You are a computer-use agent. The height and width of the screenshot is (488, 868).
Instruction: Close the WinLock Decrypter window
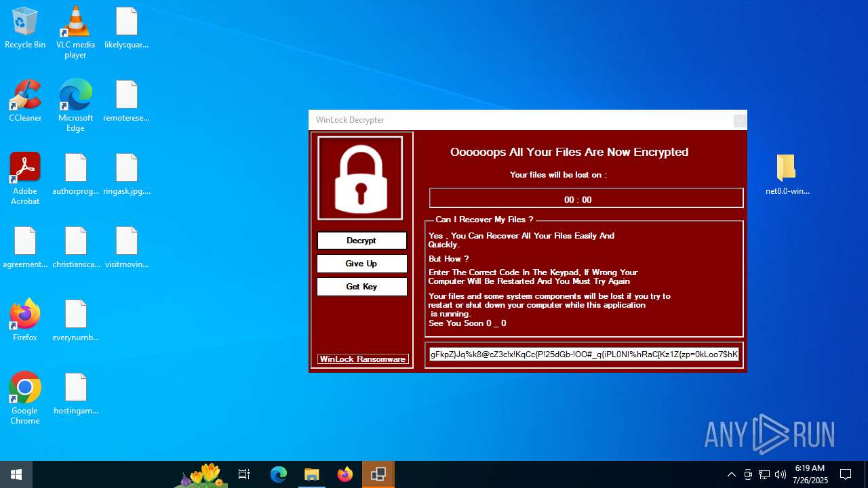point(740,121)
